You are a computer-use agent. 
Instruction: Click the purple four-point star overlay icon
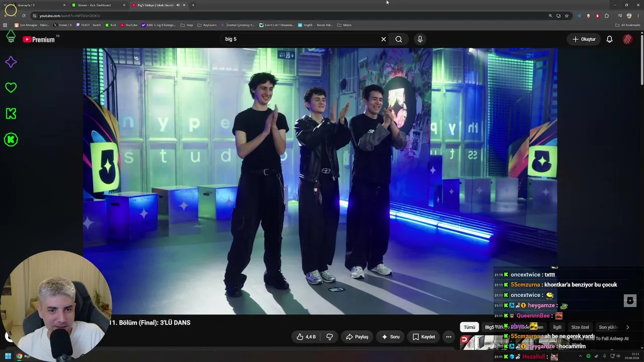point(11,62)
